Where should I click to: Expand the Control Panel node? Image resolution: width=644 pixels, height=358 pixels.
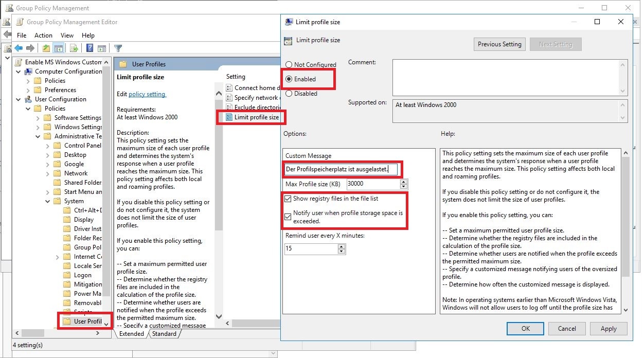coord(48,146)
